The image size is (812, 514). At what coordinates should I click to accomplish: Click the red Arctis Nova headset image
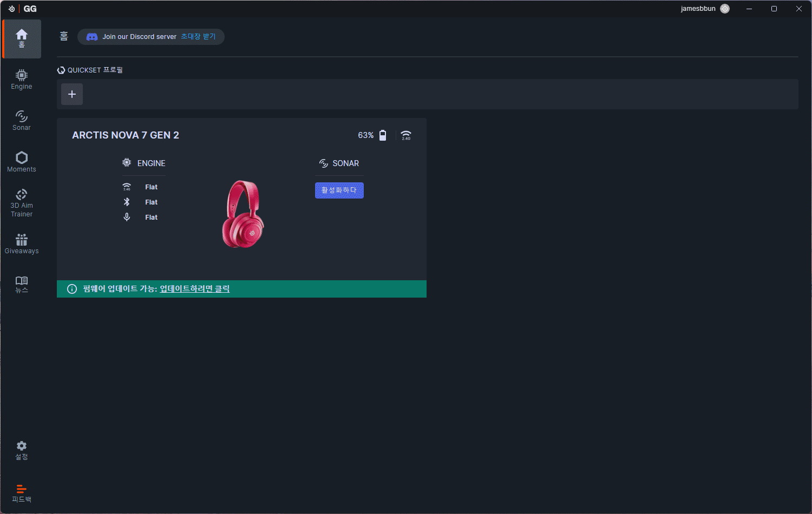coord(243,214)
